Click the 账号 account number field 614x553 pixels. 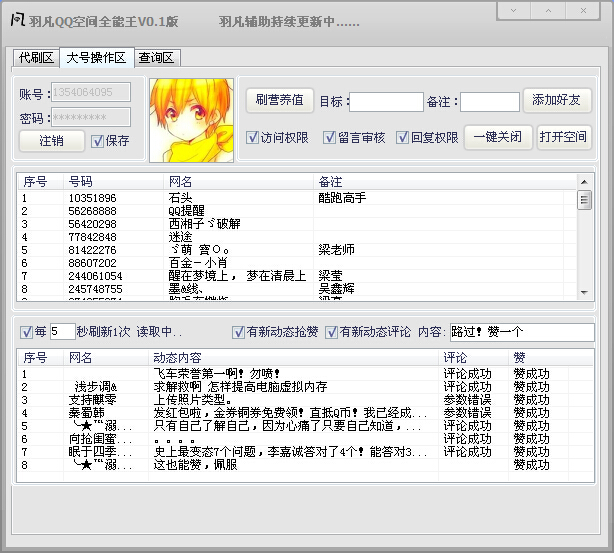click(x=91, y=92)
